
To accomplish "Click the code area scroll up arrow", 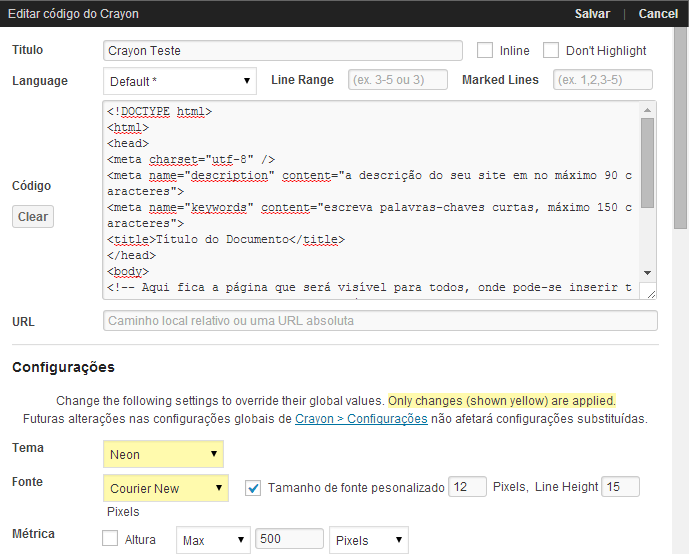I will 647,110.
